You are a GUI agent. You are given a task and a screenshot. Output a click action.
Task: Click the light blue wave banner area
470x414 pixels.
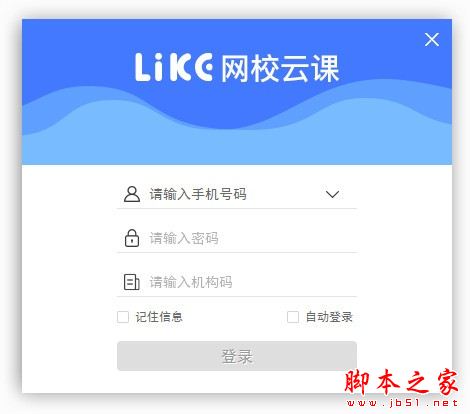tap(237, 145)
